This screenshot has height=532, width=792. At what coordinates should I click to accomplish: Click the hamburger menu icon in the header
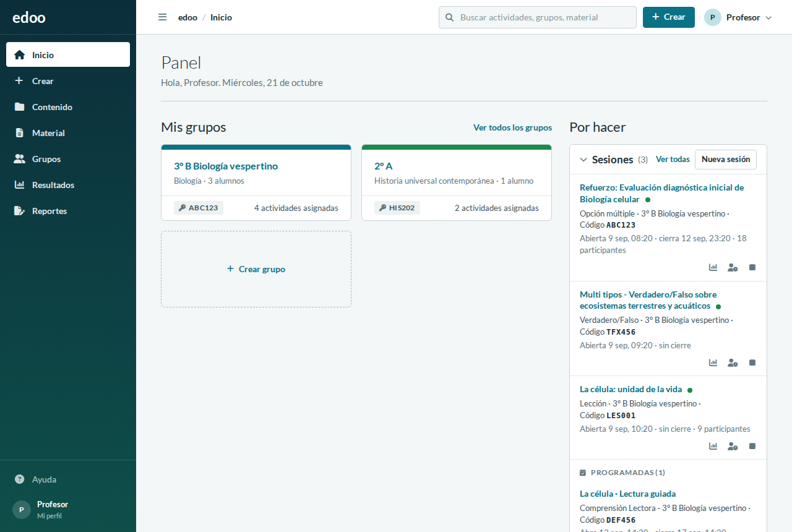(x=163, y=17)
